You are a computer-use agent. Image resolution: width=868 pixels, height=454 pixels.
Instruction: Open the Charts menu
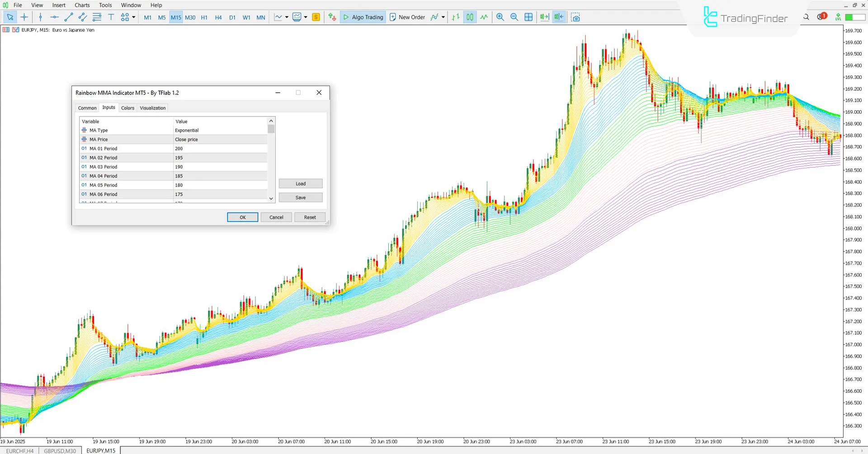82,5
